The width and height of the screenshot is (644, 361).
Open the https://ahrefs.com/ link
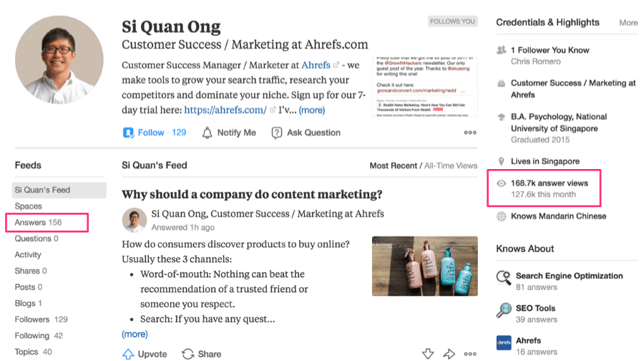[x=225, y=110]
